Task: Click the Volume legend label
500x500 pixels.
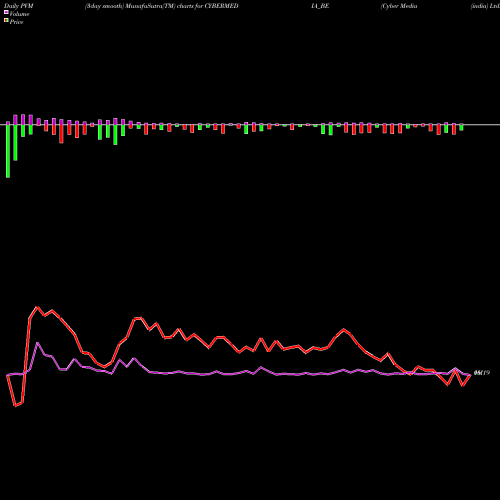Action: (x=19, y=14)
